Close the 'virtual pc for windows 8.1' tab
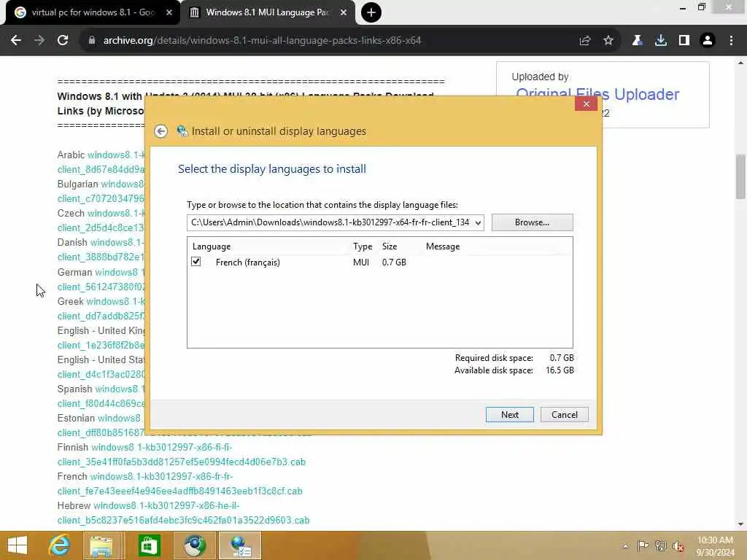The image size is (747, 560). click(x=169, y=12)
